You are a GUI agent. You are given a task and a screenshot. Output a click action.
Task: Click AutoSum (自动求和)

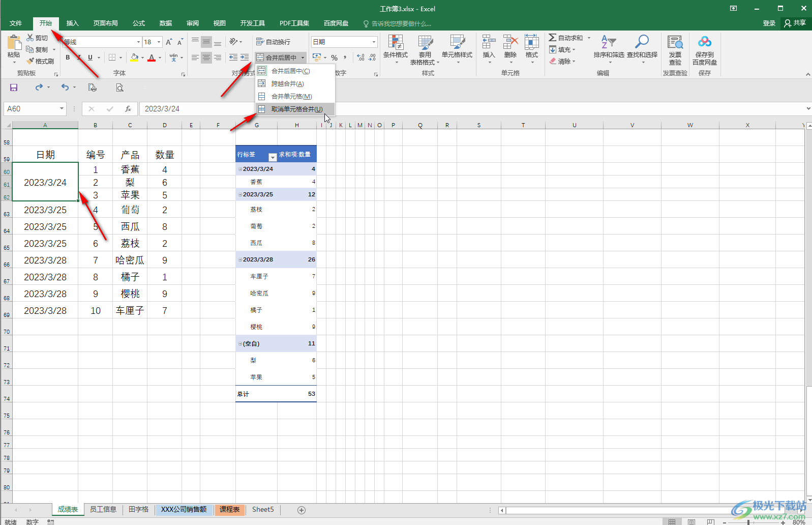[x=566, y=38]
